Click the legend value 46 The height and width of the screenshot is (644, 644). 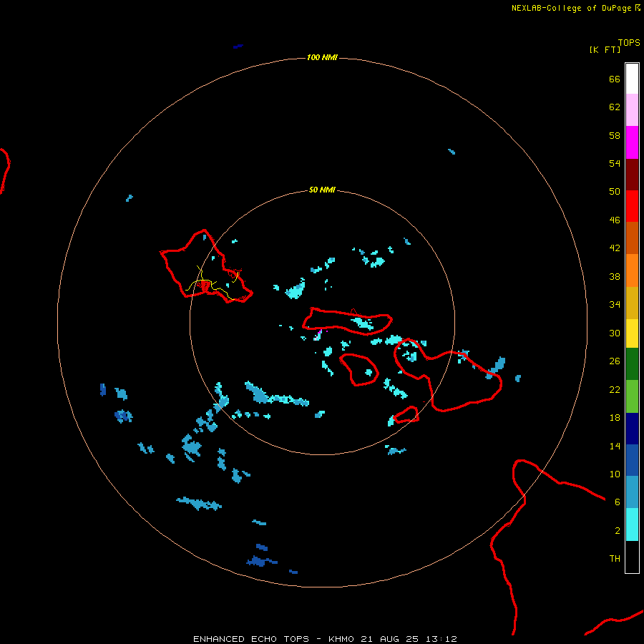(x=615, y=220)
